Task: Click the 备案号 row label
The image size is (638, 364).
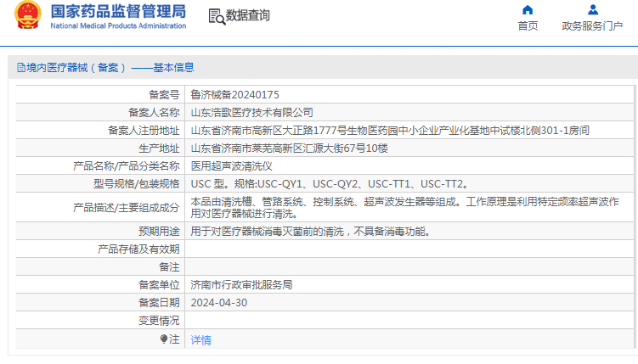Action: [x=164, y=95]
